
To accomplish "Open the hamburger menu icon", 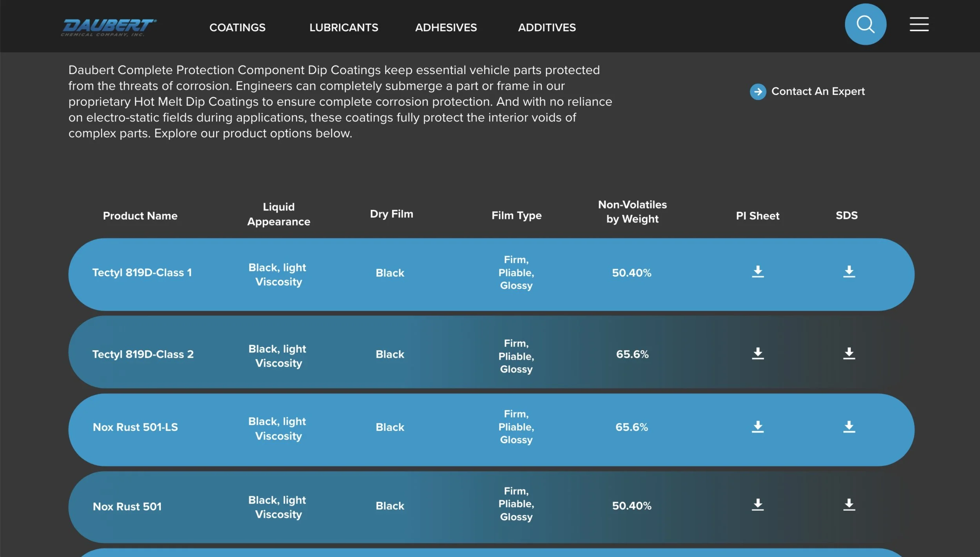I will (x=919, y=24).
